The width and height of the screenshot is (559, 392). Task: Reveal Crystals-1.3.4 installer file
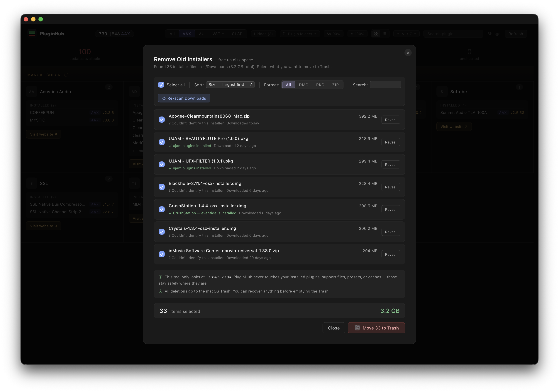pyautogui.click(x=391, y=232)
